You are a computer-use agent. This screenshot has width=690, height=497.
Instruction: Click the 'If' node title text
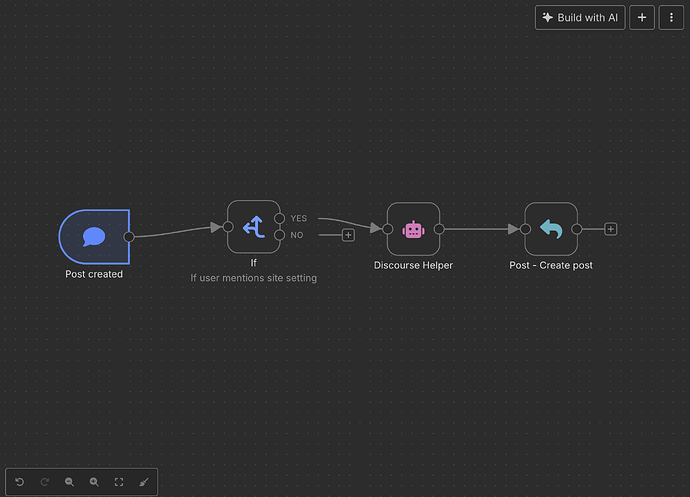253,263
